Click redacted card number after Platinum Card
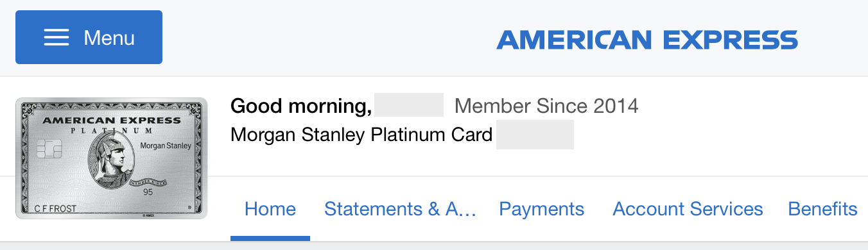868x250 pixels. (535, 135)
